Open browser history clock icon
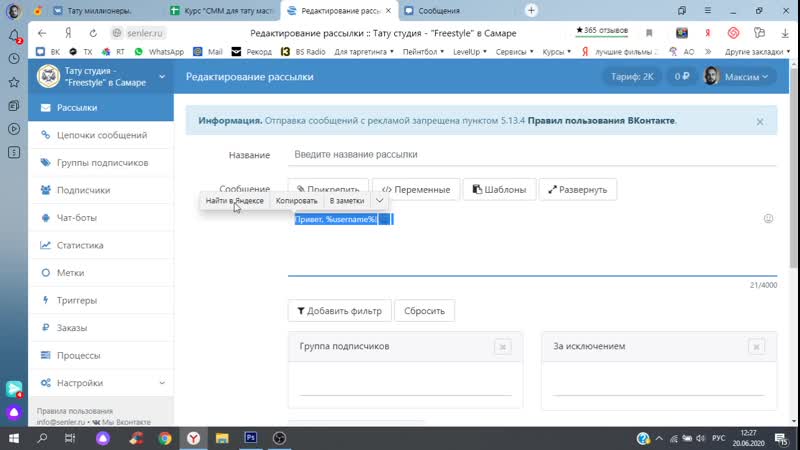The height and width of the screenshot is (450, 800). click(x=14, y=59)
